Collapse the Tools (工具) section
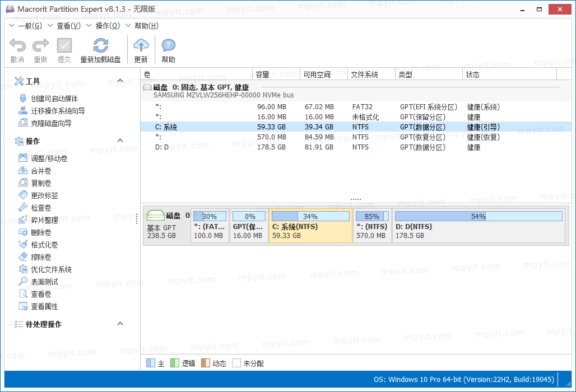The height and width of the screenshot is (392, 576). tap(120, 81)
